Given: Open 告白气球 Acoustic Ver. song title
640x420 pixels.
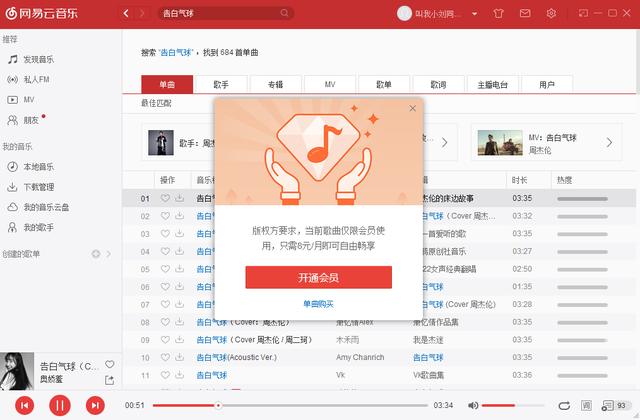Looking at the screenshot, I should 237,358.
